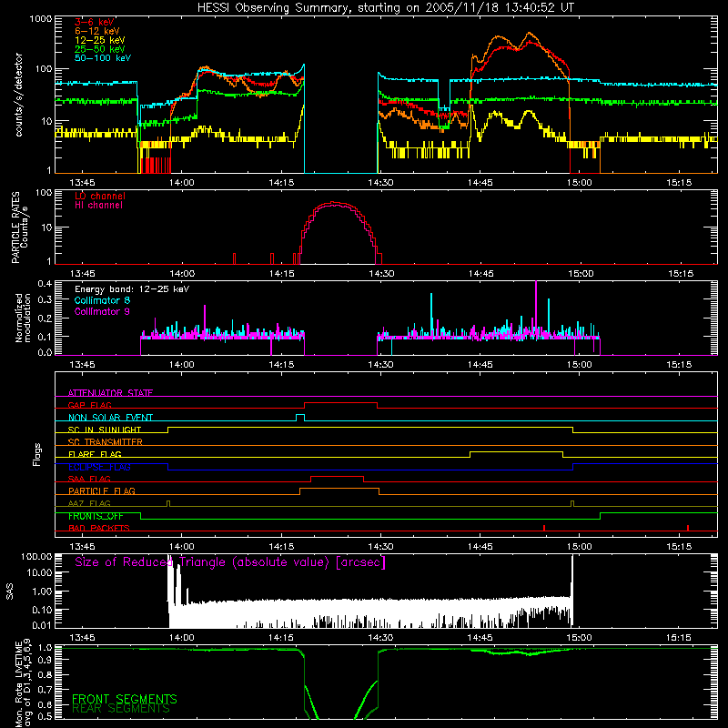Click the HESSI Observing Summary title text

pos(386,8)
